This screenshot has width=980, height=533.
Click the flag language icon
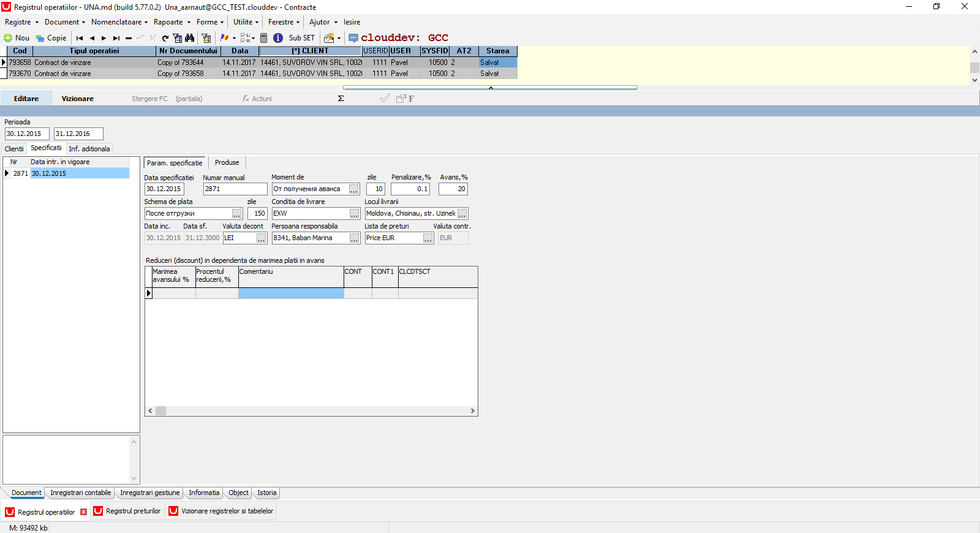click(x=224, y=38)
